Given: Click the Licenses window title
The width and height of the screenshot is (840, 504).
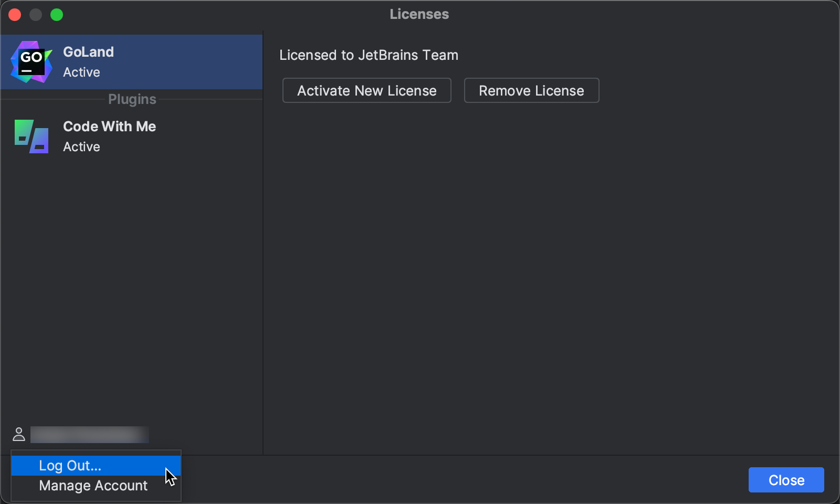Looking at the screenshot, I should [419, 14].
